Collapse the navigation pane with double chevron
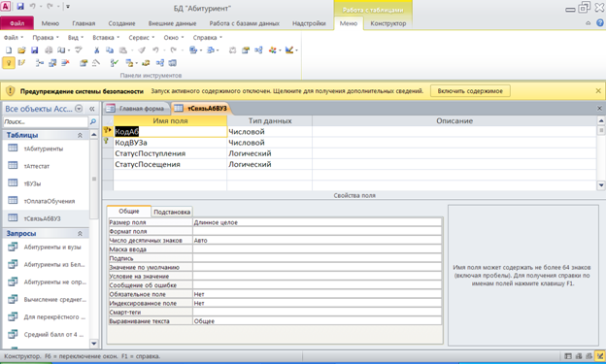 (x=92, y=109)
